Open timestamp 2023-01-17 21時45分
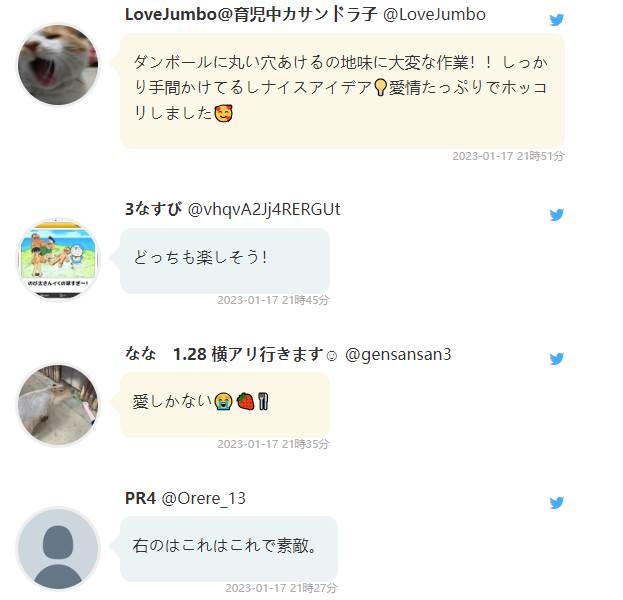This screenshot has height=600, width=623. point(273,300)
